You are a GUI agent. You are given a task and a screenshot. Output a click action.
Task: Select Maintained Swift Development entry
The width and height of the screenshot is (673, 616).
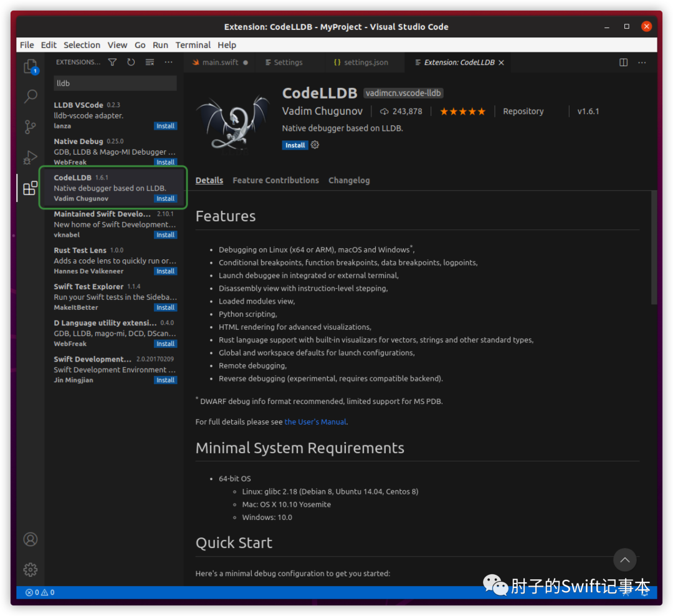[x=115, y=224]
